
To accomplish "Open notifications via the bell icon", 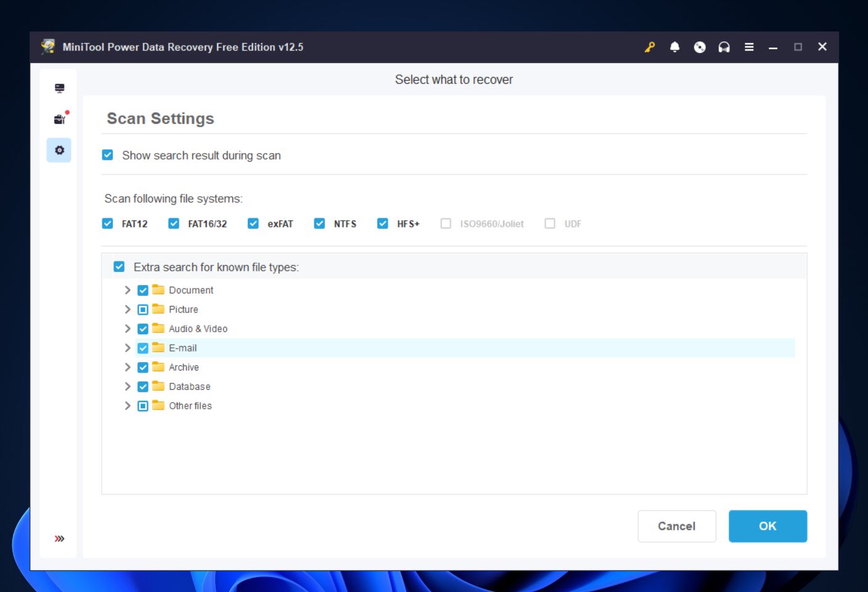I will (x=674, y=46).
